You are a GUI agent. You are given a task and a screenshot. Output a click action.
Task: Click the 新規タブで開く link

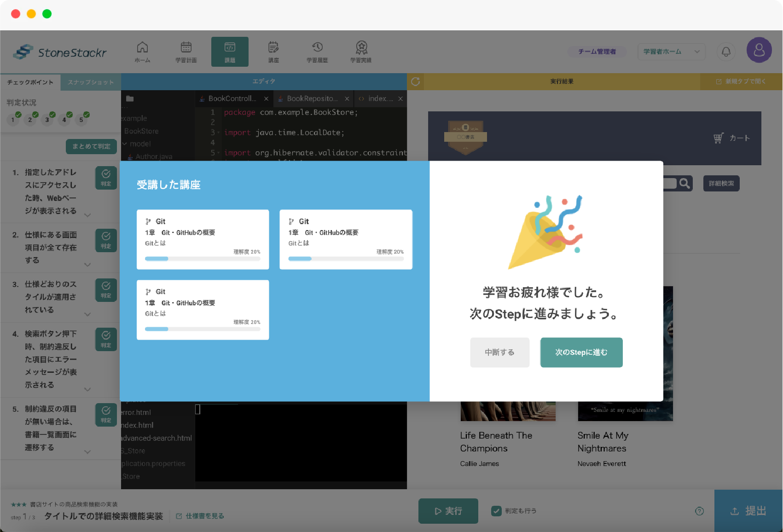coord(741,81)
